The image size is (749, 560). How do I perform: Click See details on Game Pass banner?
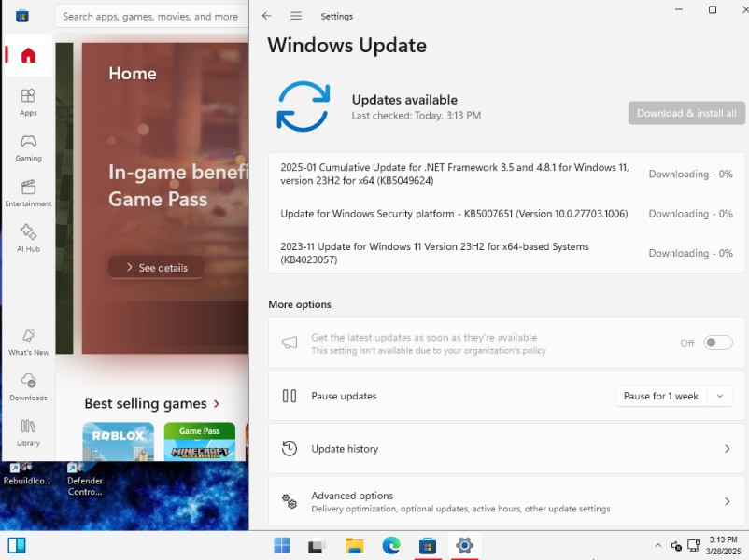[x=156, y=267]
